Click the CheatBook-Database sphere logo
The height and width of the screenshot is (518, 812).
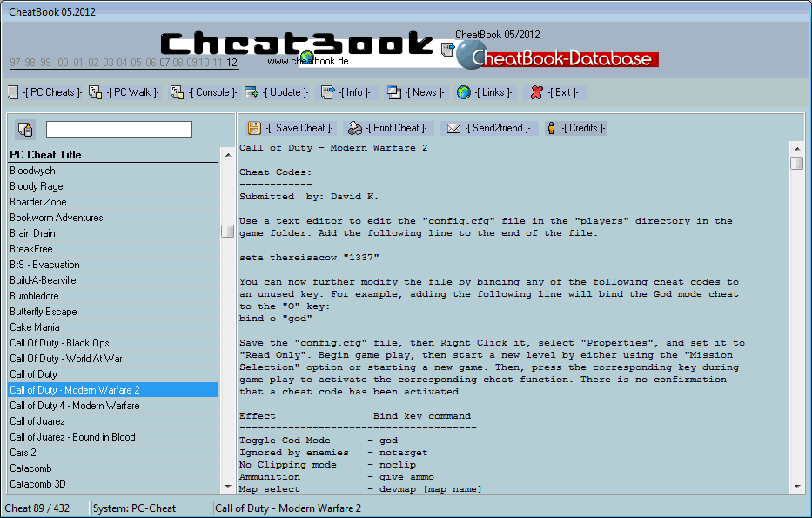(469, 55)
